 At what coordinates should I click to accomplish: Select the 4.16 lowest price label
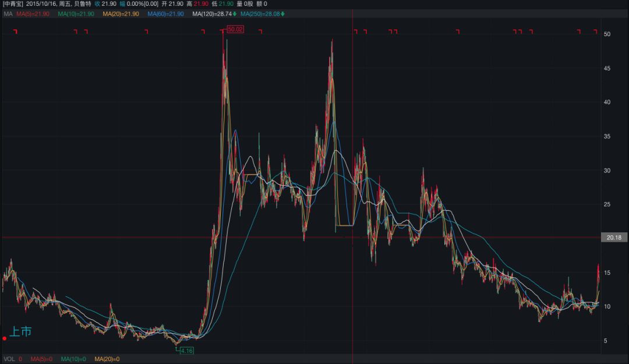(186, 351)
